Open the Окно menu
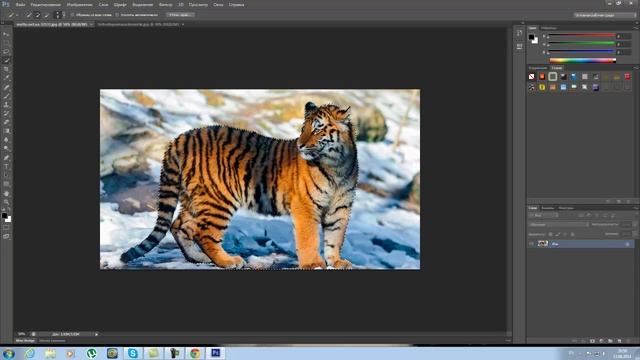The image size is (640, 360). 218,5
